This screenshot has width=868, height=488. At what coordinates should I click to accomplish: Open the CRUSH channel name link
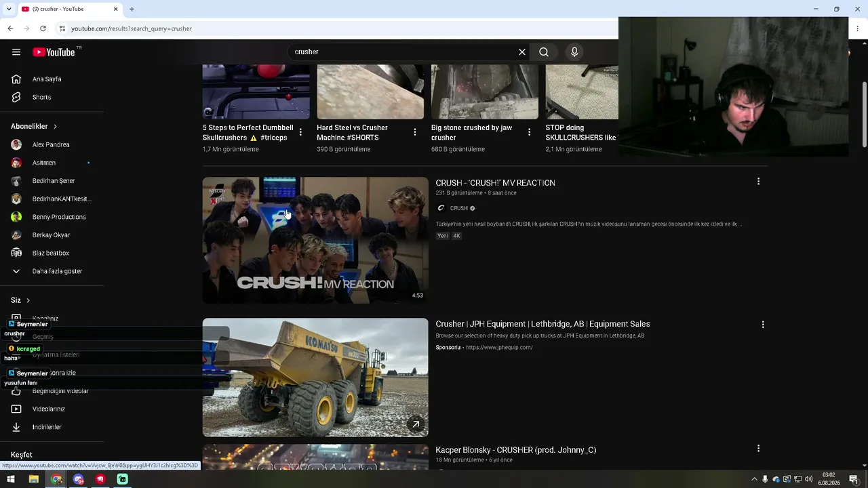pyautogui.click(x=459, y=208)
